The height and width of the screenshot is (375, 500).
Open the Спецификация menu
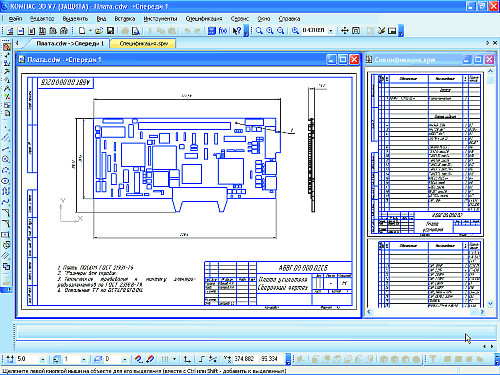(204, 19)
